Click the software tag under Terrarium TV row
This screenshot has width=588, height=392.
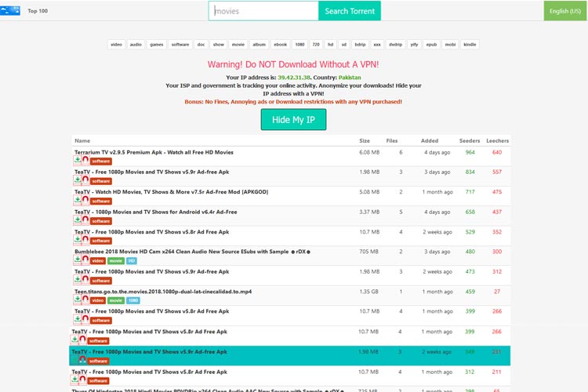click(x=101, y=162)
